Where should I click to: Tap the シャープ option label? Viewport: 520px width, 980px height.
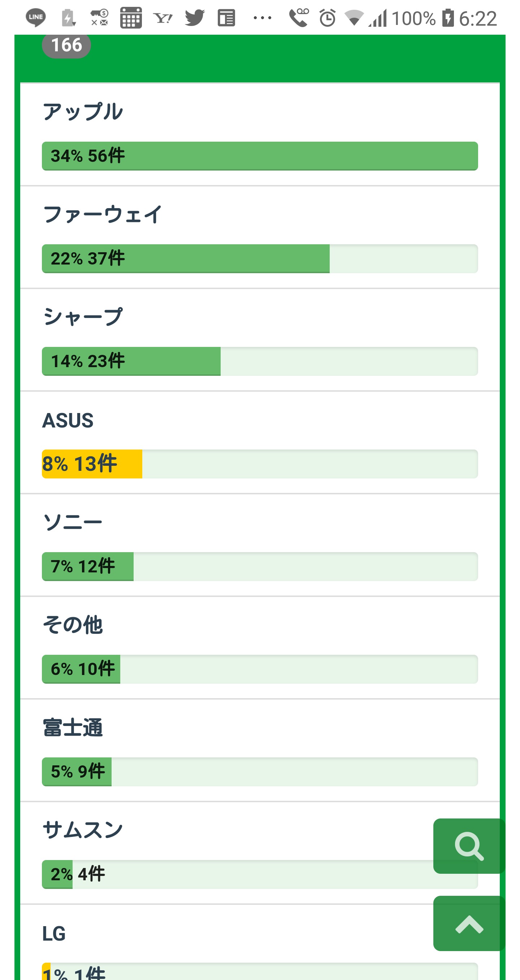coord(83,317)
